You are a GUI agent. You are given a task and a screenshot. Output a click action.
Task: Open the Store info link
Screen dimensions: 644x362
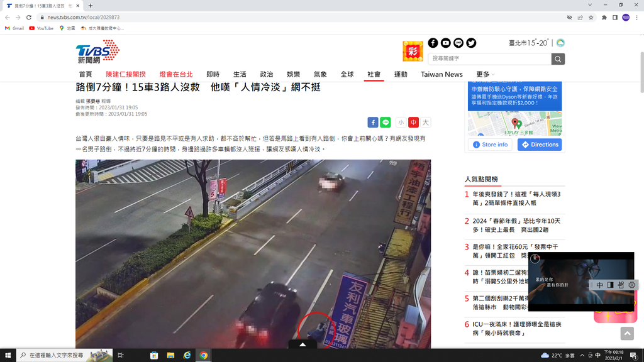click(x=490, y=145)
